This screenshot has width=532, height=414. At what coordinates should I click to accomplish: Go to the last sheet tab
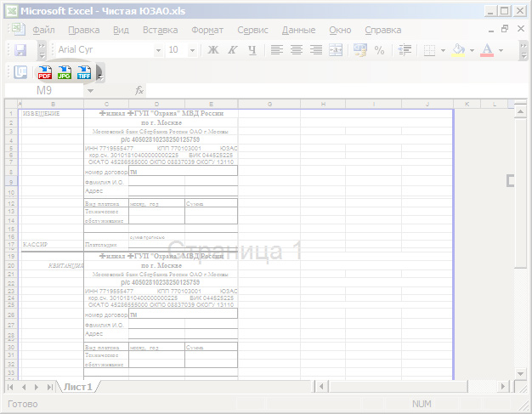[49, 387]
